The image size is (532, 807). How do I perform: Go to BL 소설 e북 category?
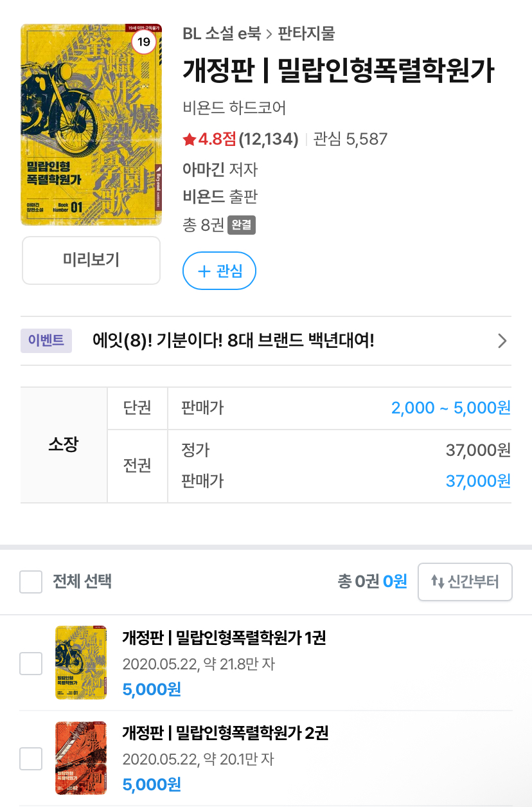click(222, 33)
